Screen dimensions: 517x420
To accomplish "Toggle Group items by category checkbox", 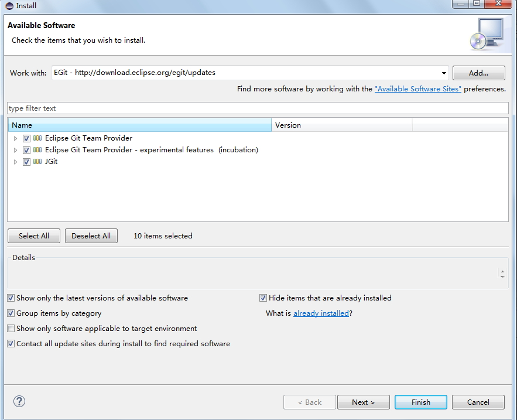I will [11, 313].
